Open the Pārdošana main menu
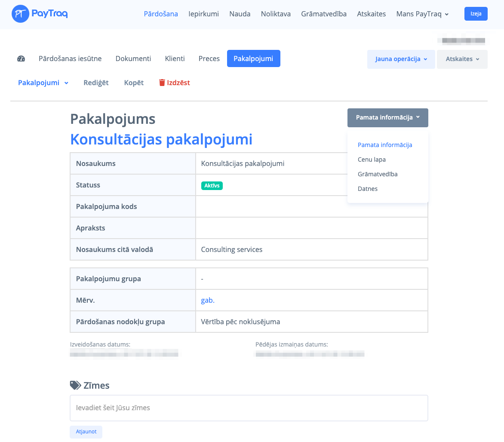This screenshot has width=504, height=442. click(x=161, y=14)
